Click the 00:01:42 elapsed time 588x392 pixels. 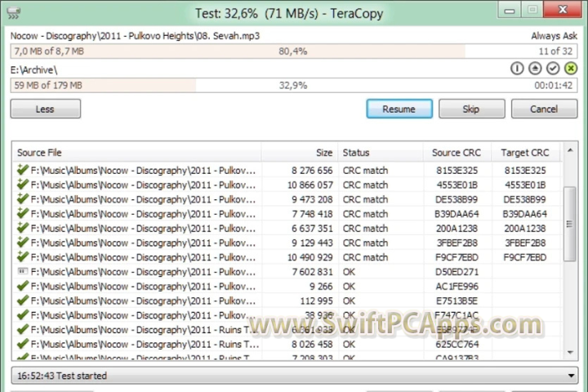pyautogui.click(x=554, y=85)
